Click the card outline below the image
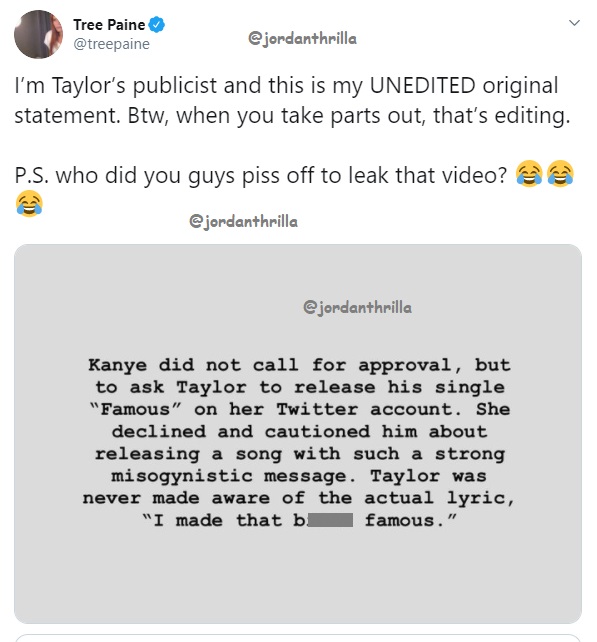Screen dimensions: 597x642 click(x=298, y=638)
